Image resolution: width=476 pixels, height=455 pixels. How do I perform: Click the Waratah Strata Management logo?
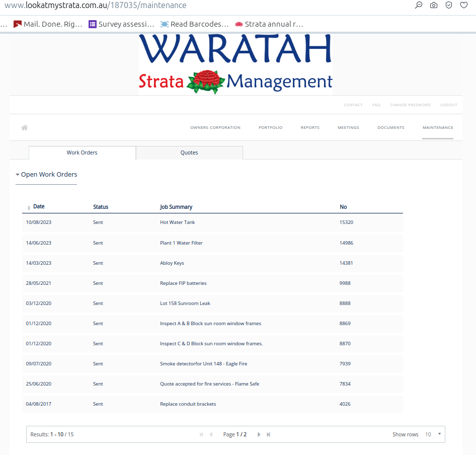tap(235, 64)
